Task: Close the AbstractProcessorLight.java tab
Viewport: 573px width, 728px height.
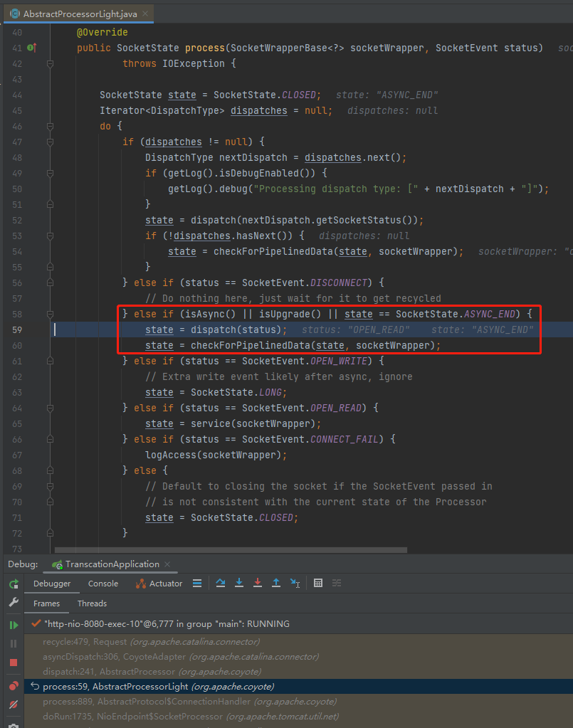Action: pos(145,14)
